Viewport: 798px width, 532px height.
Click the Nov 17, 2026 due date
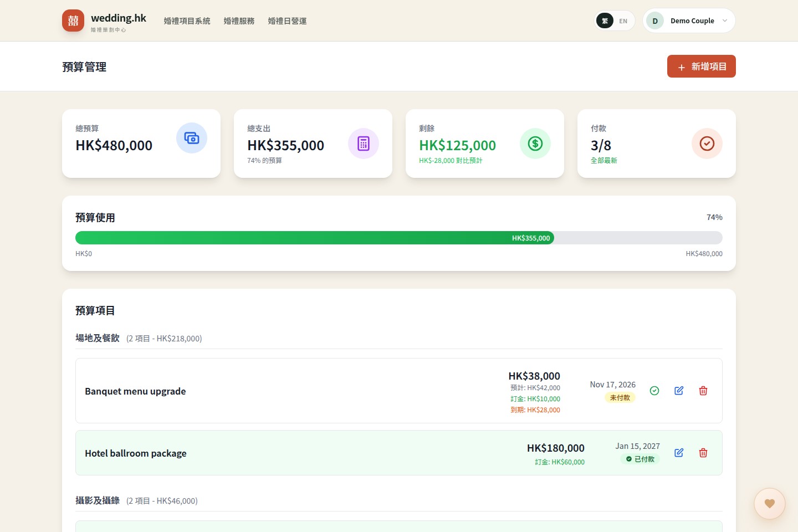coord(613,385)
